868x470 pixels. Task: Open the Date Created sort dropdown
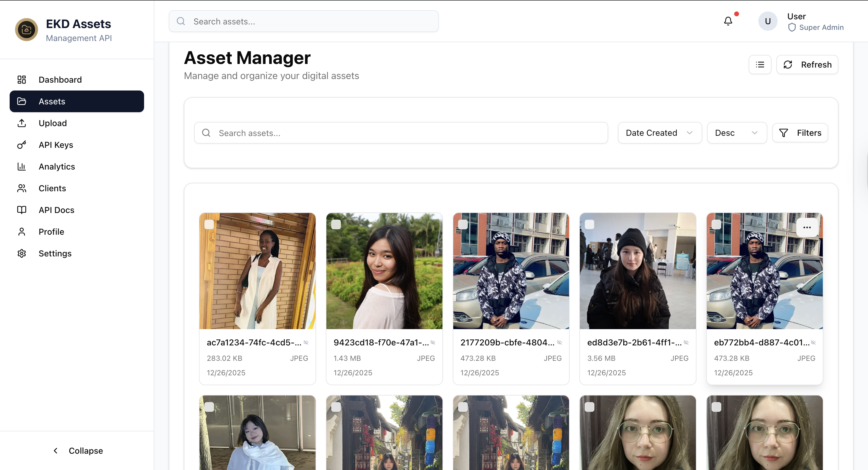click(x=659, y=133)
